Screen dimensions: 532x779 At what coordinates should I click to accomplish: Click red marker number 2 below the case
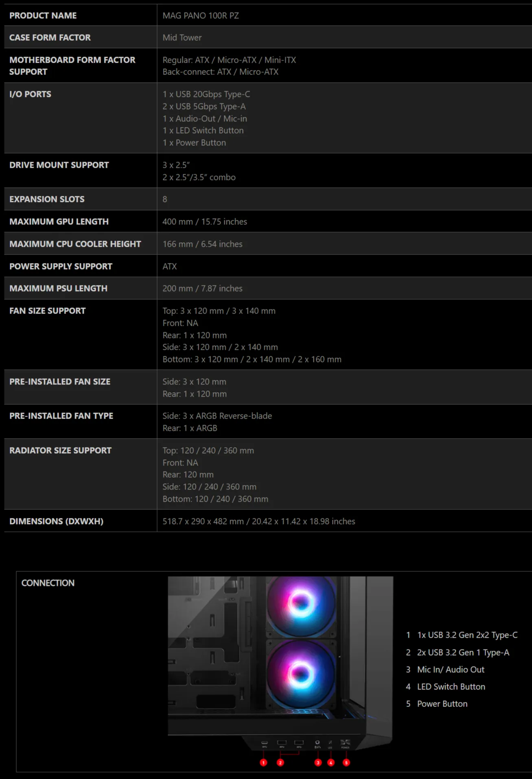[x=280, y=762]
